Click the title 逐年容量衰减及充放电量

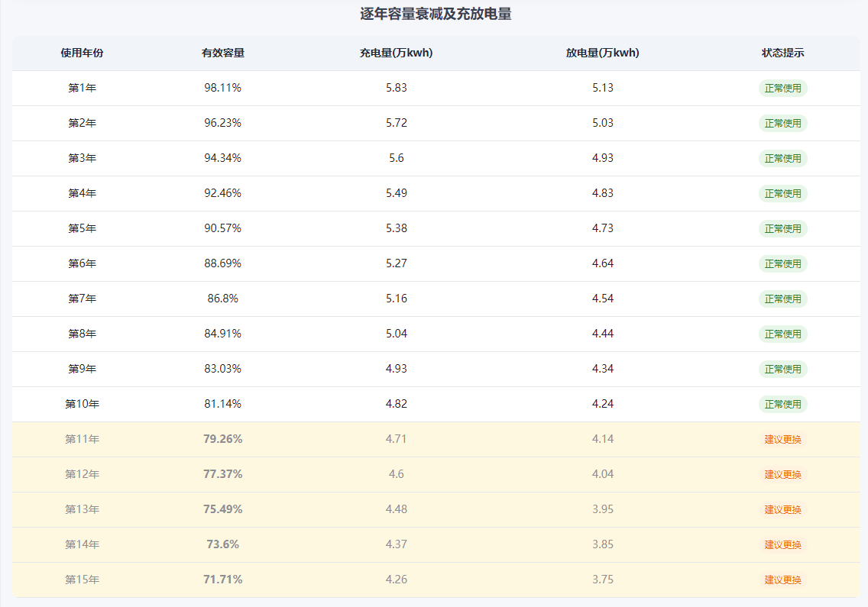click(x=436, y=14)
